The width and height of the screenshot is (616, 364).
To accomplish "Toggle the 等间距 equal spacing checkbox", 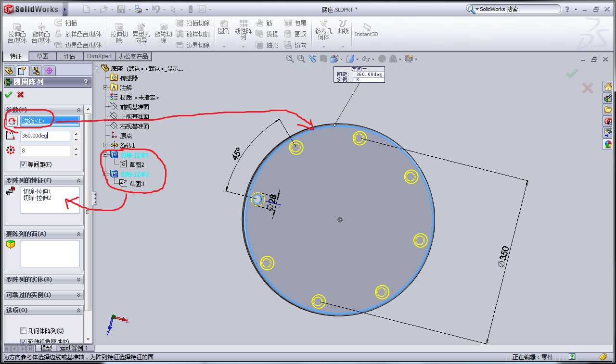I will click(x=23, y=164).
